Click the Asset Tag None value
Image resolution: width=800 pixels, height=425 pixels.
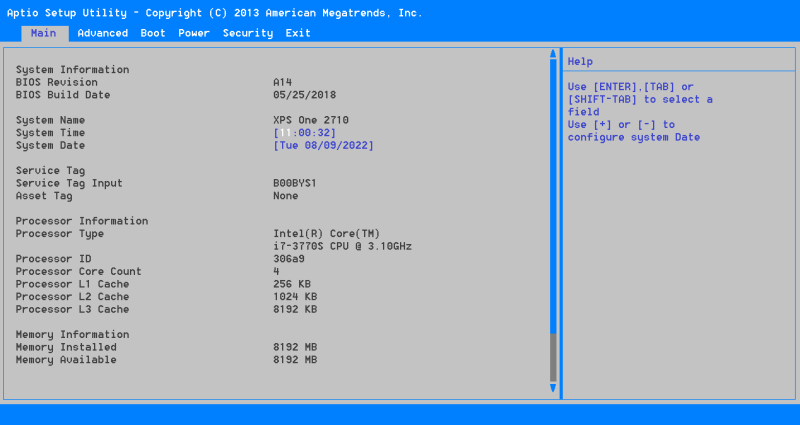[x=286, y=196]
